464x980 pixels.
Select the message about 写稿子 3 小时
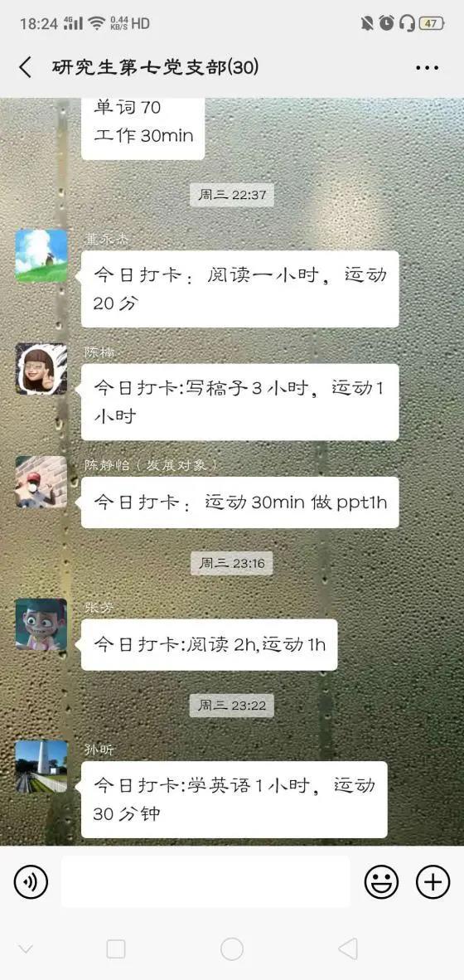(x=239, y=402)
